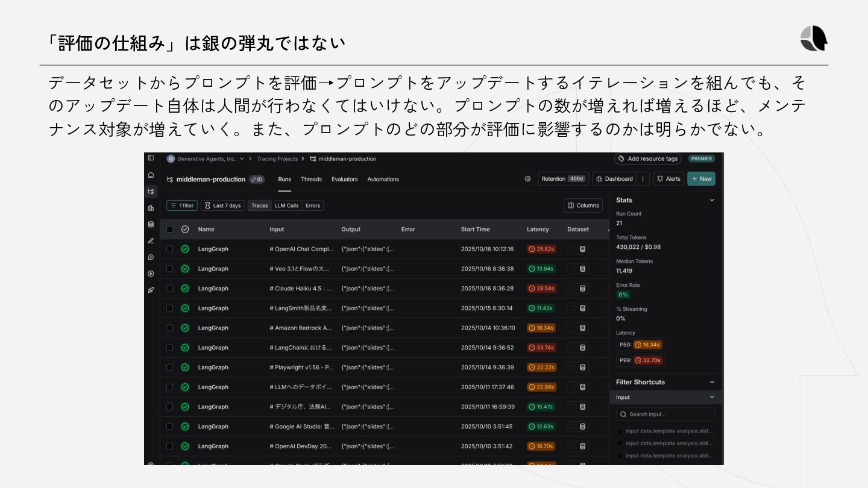This screenshot has width=868, height=488.
Task: Collapse the Stats panel chevron
Action: coord(711,200)
